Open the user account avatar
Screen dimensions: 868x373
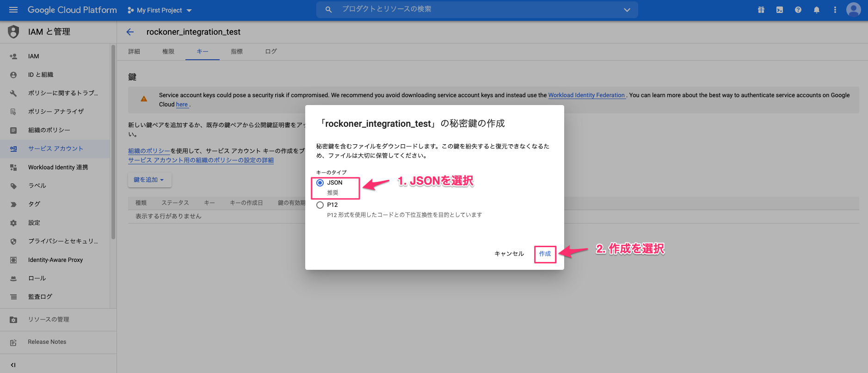(x=854, y=10)
